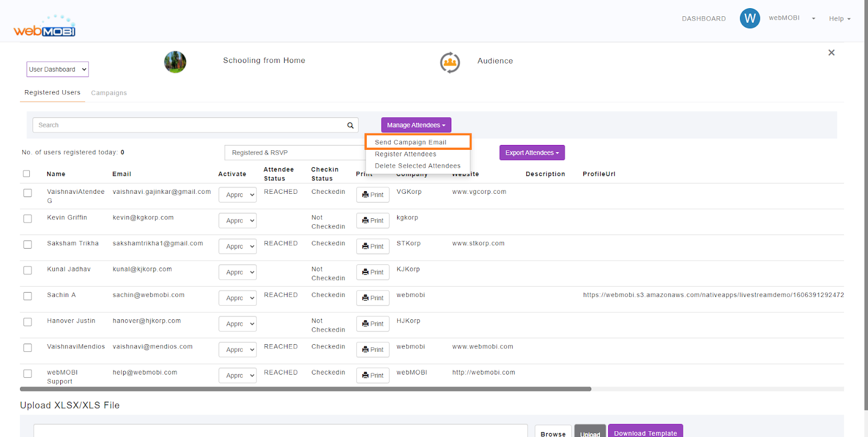Close the dashboard panel with X
The image size is (868, 437).
tap(831, 53)
